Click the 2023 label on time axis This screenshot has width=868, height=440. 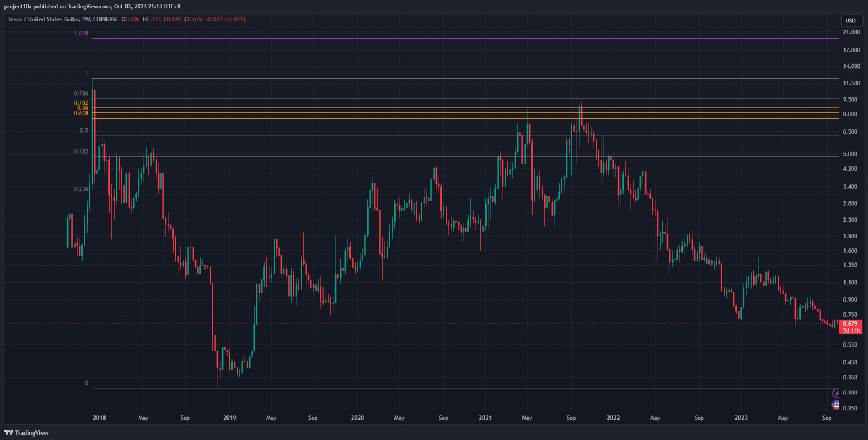pos(741,418)
